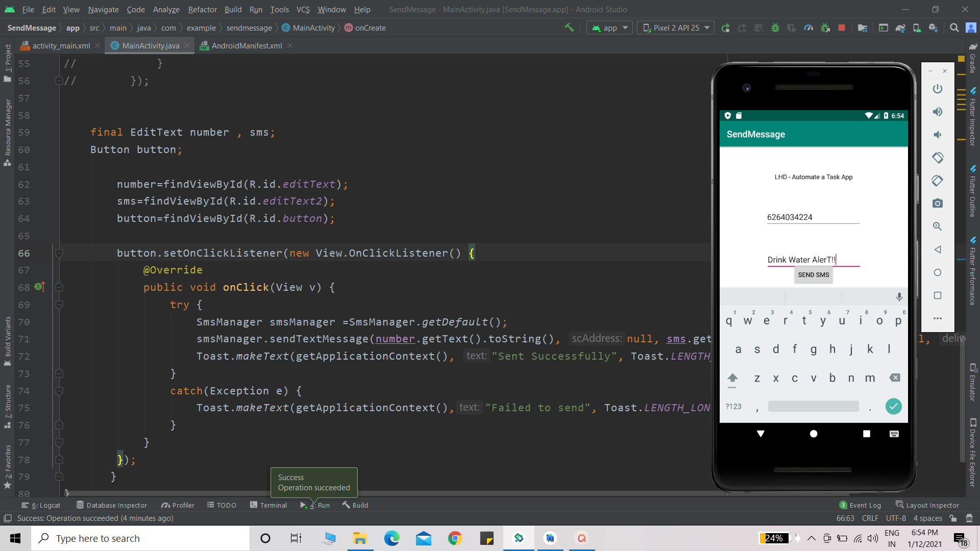980x551 pixels.
Task: Click the emulator volume down icon
Action: [937, 135]
